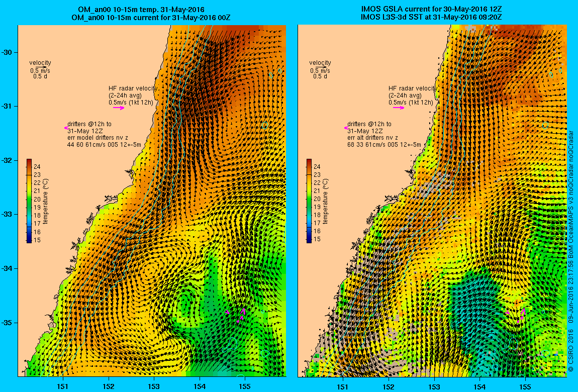Select 'IMOS L3S-3d SST at 31-May-2016 09:20Z' title
The height and width of the screenshot is (392, 578).
(432, 17)
